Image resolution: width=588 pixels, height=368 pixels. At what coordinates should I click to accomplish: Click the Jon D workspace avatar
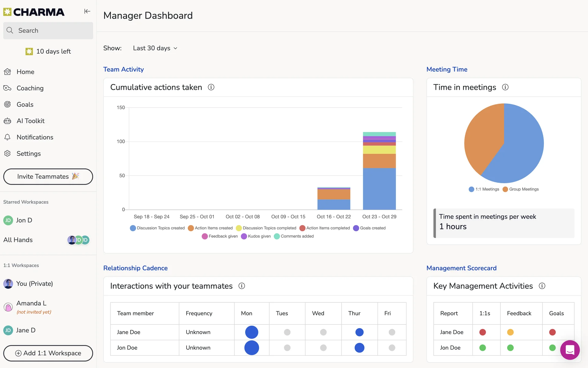coord(8,220)
